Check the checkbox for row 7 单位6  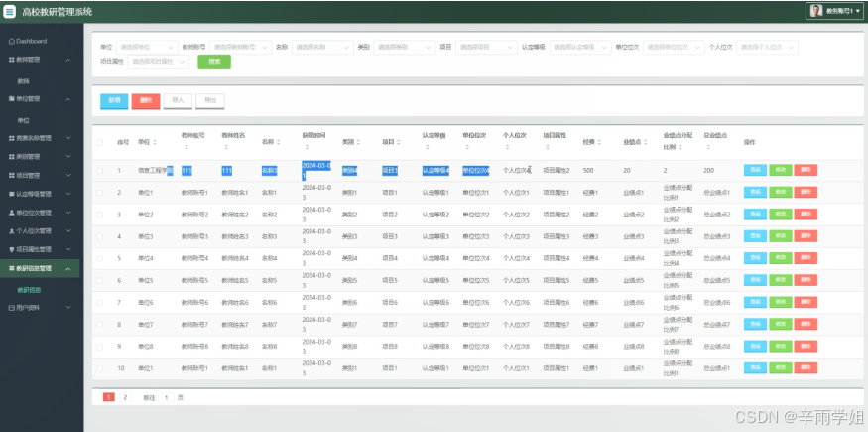click(x=99, y=302)
